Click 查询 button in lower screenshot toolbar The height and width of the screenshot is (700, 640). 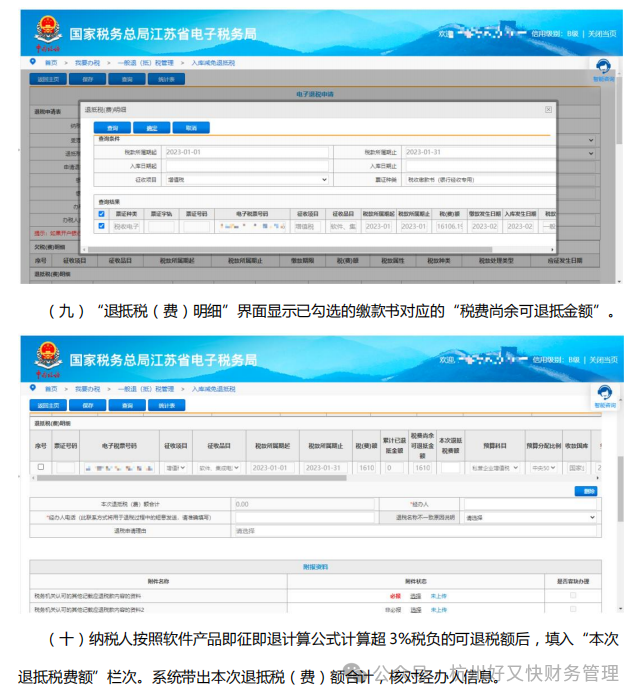[x=127, y=405]
